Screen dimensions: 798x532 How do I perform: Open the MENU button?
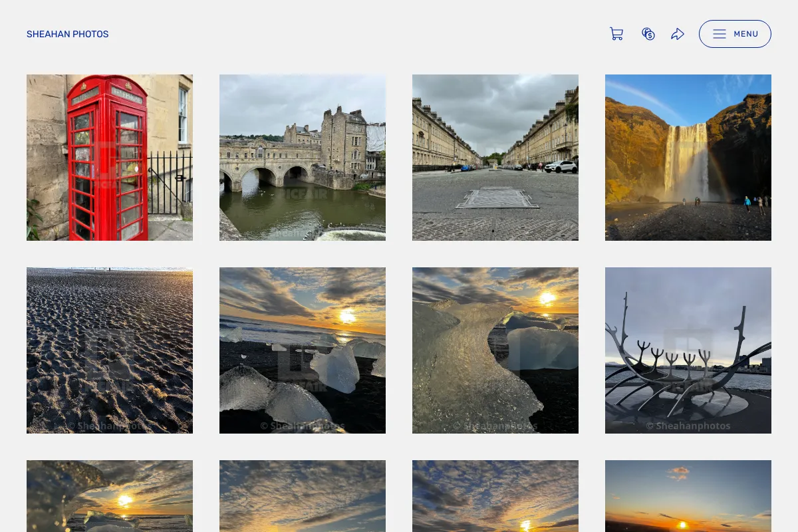(735, 34)
